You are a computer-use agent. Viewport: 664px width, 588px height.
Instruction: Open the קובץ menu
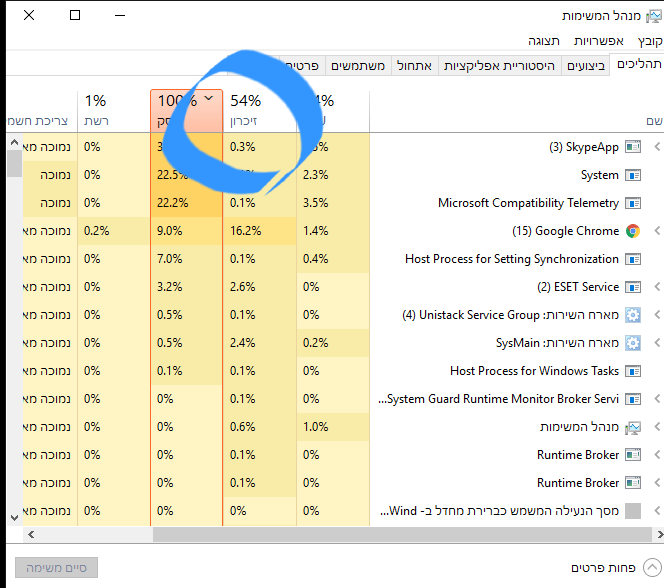point(650,41)
